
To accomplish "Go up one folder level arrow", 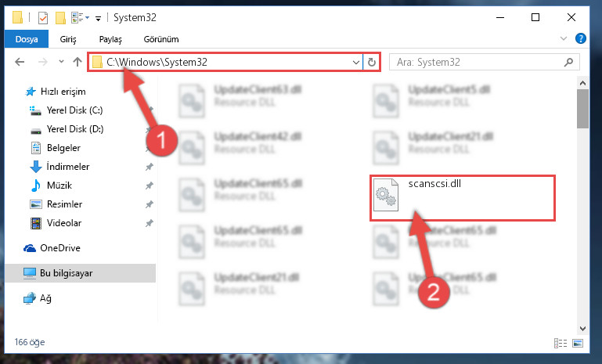I will 78,62.
